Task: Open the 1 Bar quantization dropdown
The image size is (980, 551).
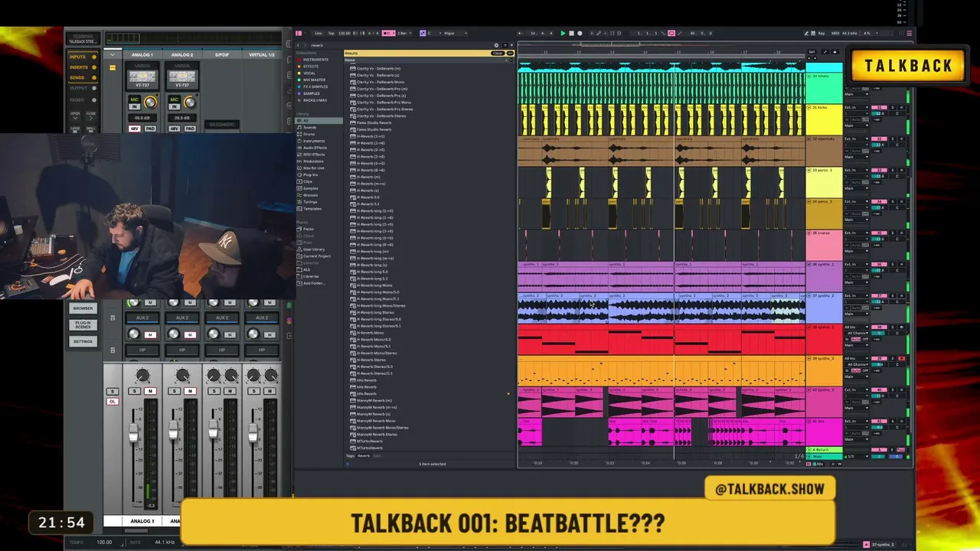Action: 403,34
